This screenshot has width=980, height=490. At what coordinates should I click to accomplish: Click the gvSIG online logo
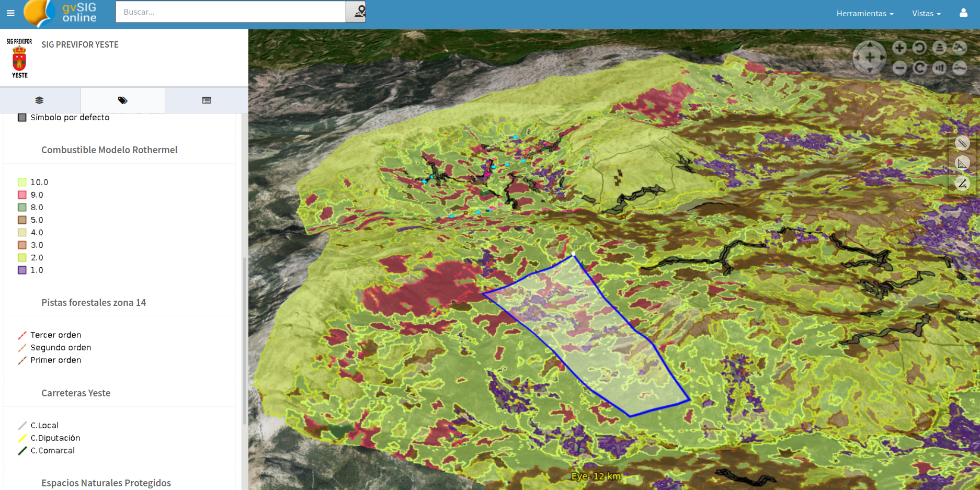[x=61, y=13]
